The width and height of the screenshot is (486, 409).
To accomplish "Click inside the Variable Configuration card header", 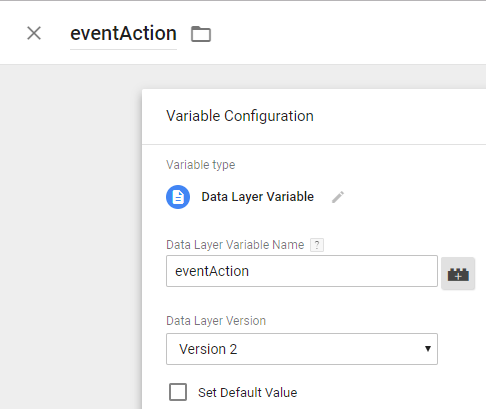I will (314, 117).
